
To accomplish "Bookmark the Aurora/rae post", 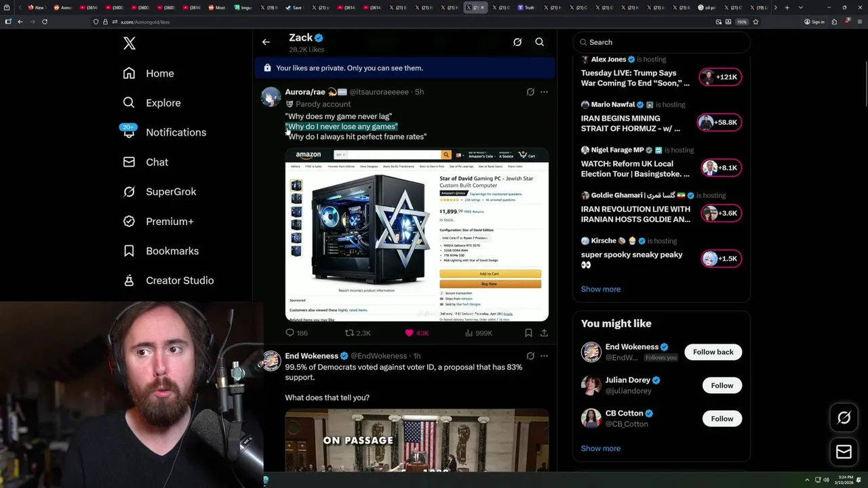I will click(528, 333).
